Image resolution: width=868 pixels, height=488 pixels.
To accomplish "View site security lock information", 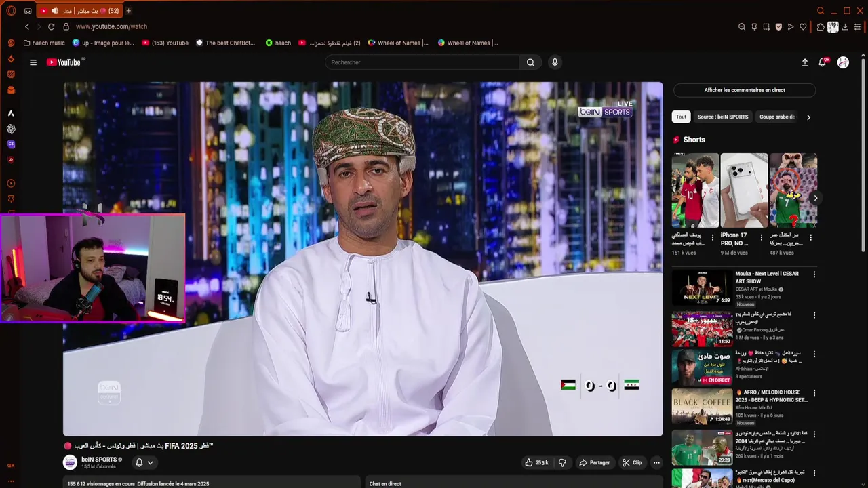I will click(66, 26).
